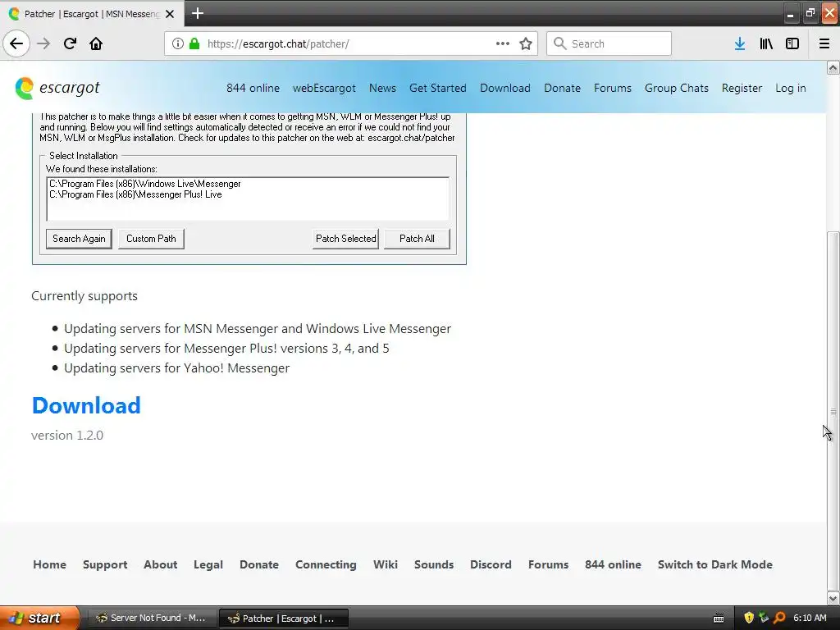Screen dimensions: 840x630
Task: Open the 844 online link in header
Action: [x=253, y=88]
